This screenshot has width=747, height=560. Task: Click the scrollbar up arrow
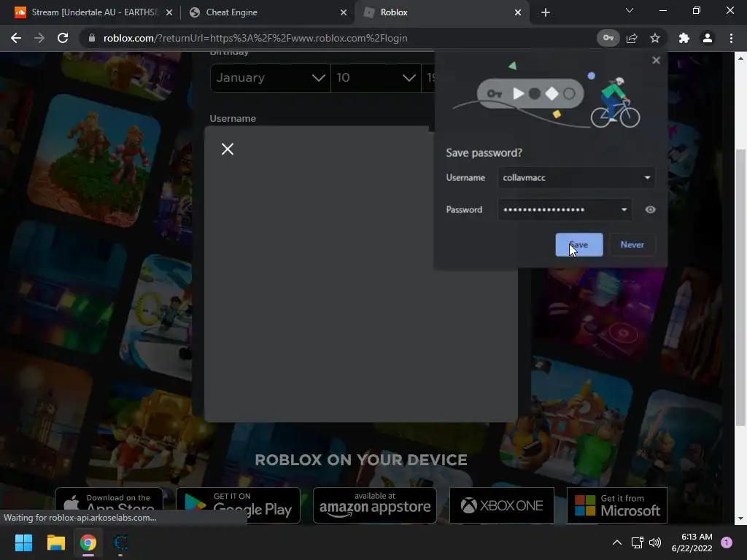[740, 58]
